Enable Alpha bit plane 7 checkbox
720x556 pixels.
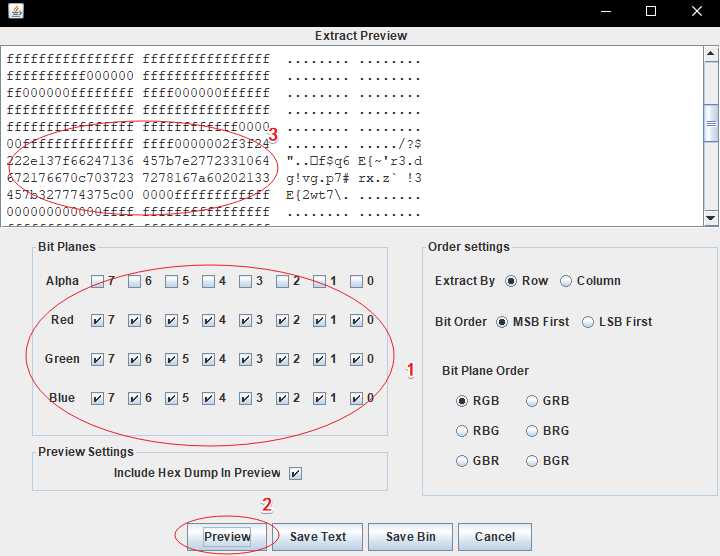tap(97, 281)
